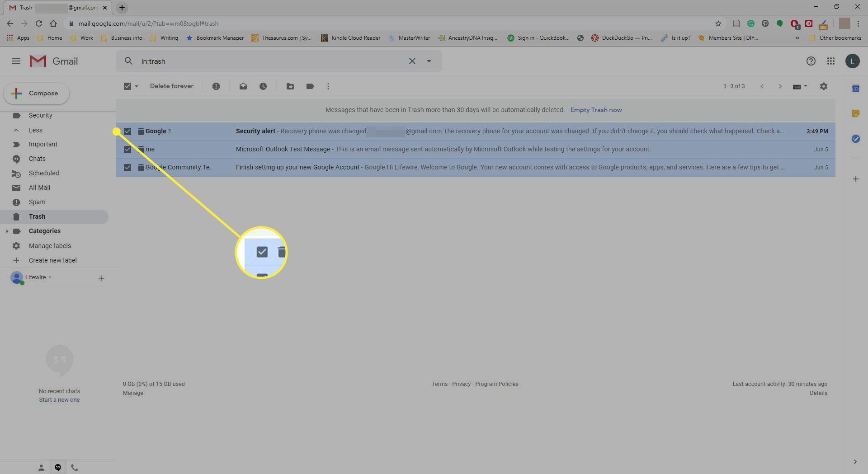
Task: Click Manage labels
Action: (50, 246)
